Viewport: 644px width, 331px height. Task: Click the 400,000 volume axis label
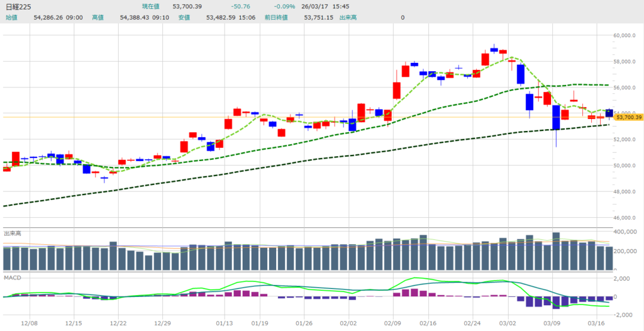[627, 233]
